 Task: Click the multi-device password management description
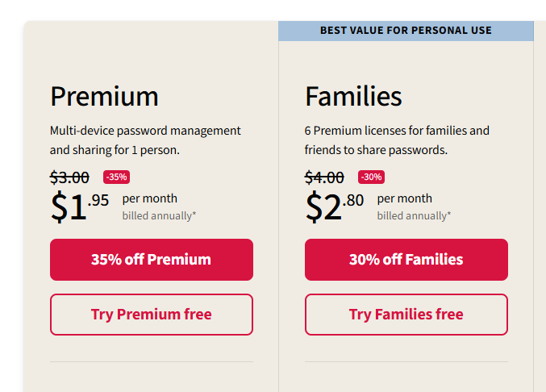click(145, 140)
